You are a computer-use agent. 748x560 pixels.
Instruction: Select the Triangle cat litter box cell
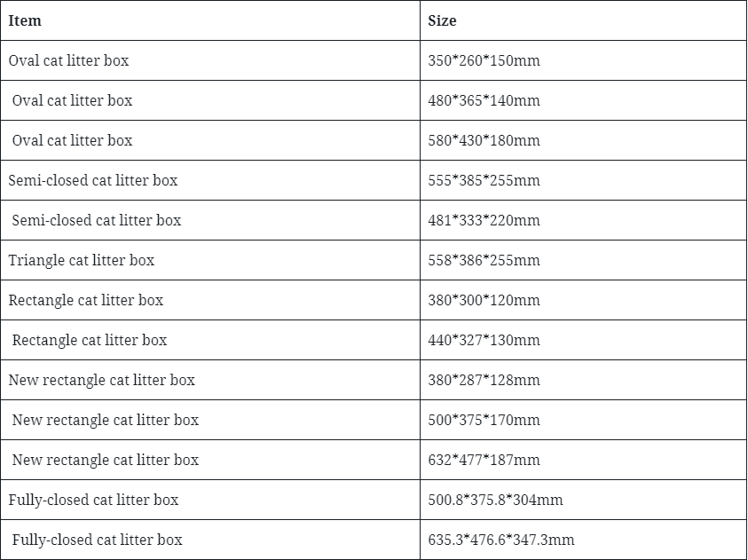82,260
